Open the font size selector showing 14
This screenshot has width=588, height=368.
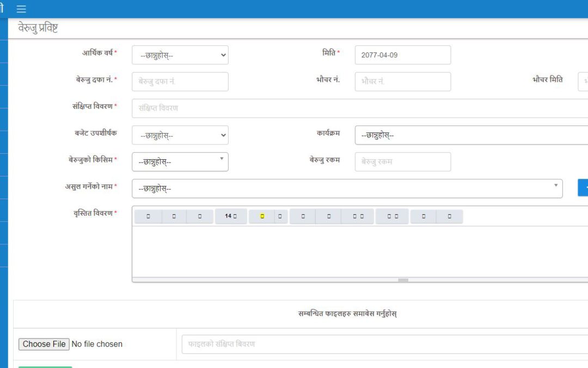click(231, 216)
